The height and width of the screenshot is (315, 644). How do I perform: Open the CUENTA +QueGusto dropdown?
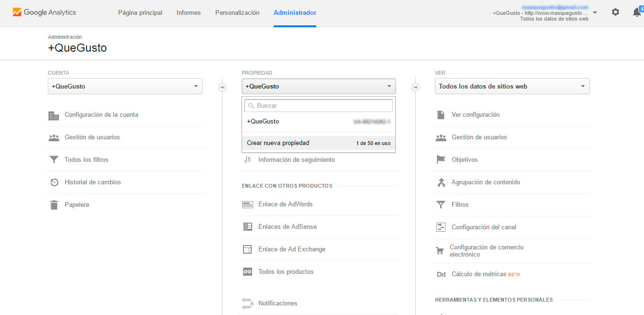[125, 86]
